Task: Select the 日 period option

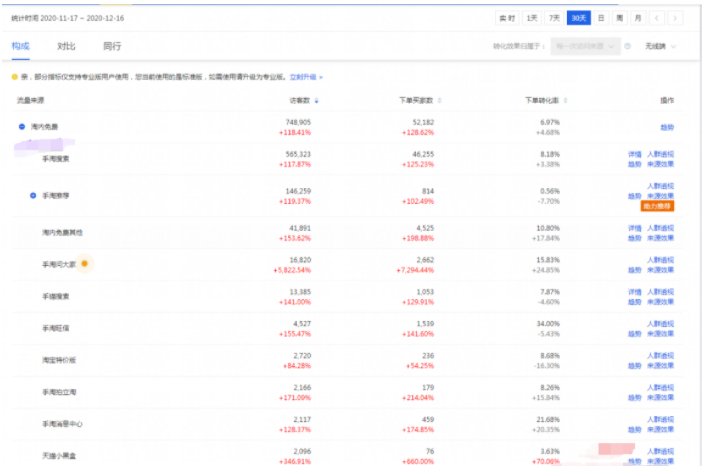Action: (x=601, y=18)
